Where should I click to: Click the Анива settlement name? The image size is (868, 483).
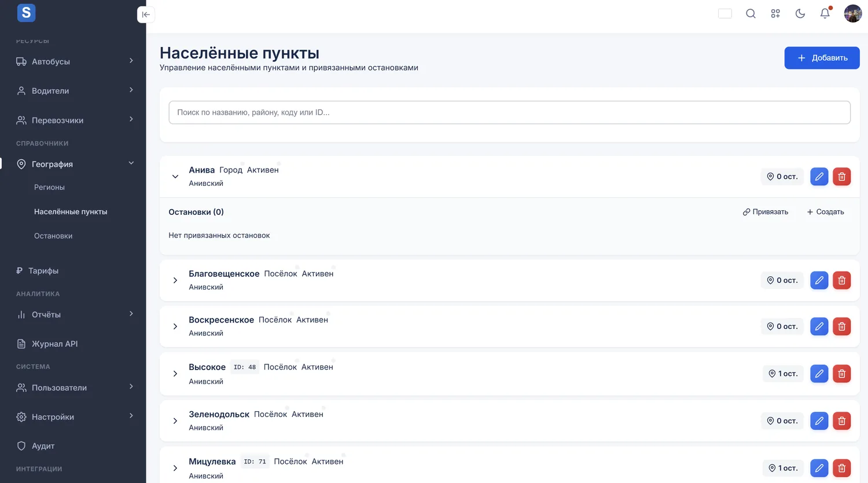(x=201, y=170)
